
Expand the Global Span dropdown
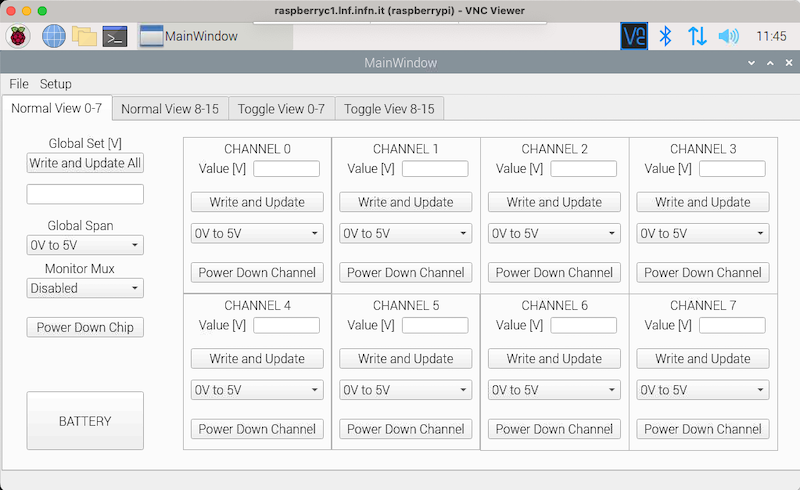tap(85, 245)
